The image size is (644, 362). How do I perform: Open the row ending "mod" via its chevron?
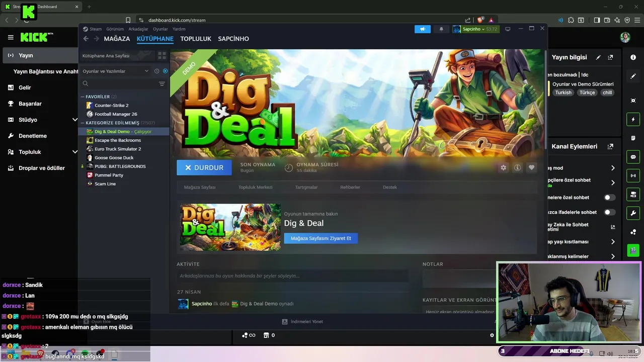(x=613, y=168)
